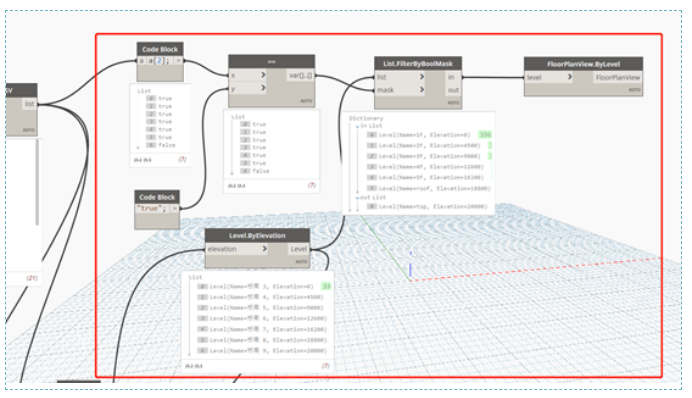Click the 'out' output port of List.FilterByBoolMask

point(453,90)
